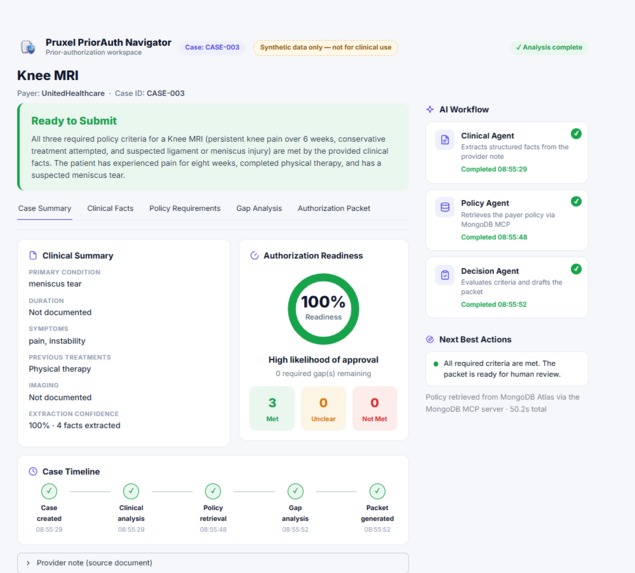This screenshot has width=635, height=573.
Task: Click the 3 Met criteria tile
Action: tap(272, 408)
